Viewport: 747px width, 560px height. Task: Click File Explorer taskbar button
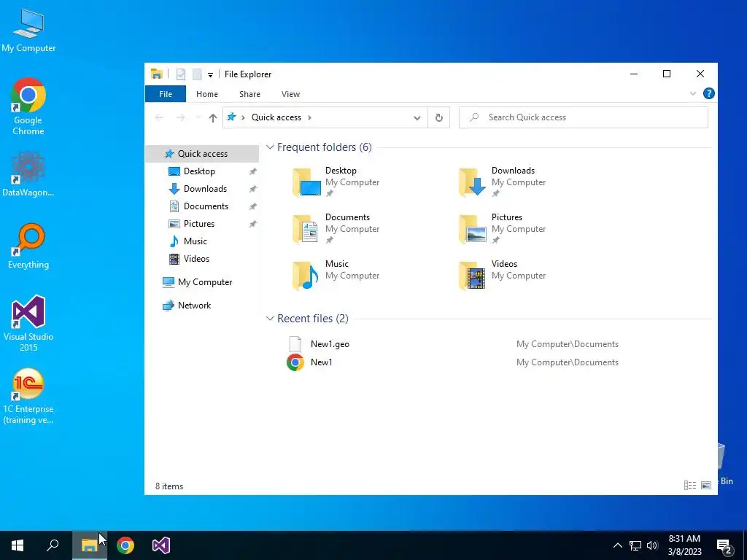tap(89, 545)
